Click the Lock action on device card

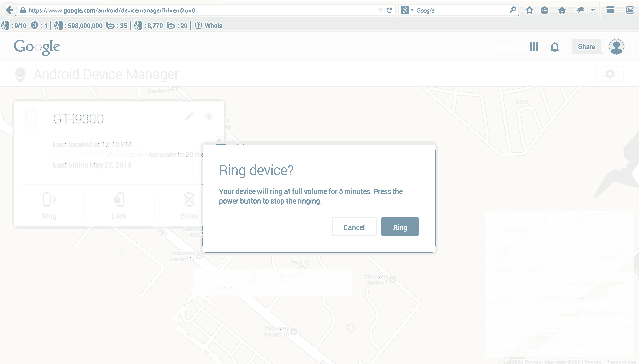119,206
